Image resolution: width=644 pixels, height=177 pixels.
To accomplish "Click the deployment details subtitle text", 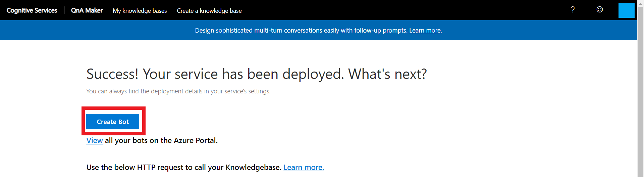I will [178, 91].
